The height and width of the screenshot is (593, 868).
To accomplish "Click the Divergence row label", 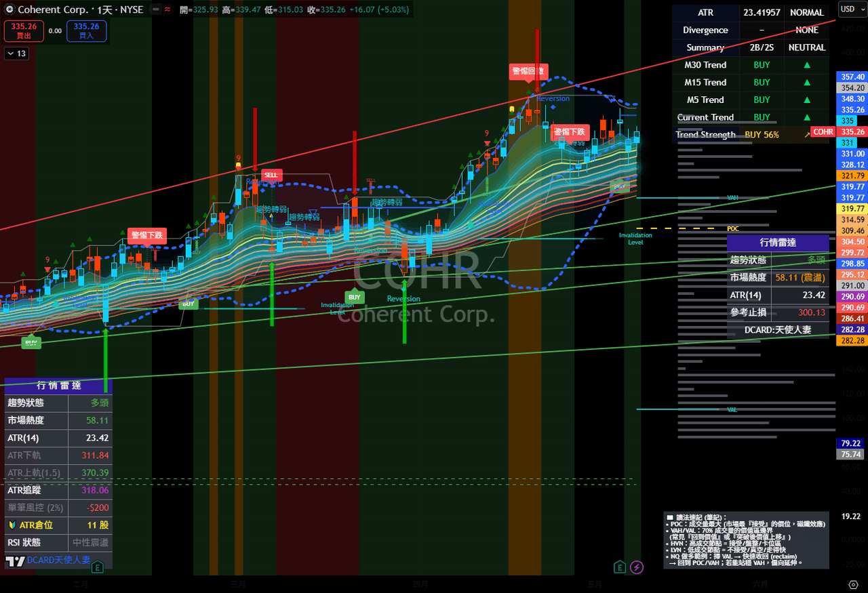I will 705,30.
